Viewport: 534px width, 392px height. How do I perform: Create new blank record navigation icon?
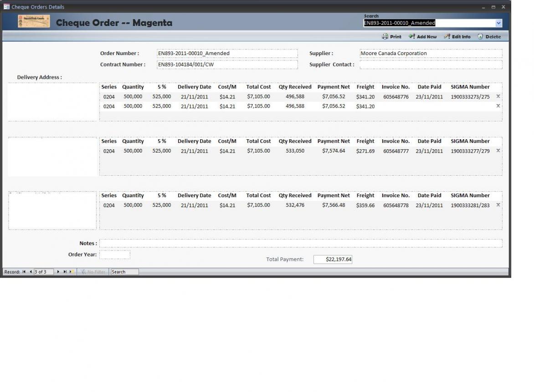72,272
